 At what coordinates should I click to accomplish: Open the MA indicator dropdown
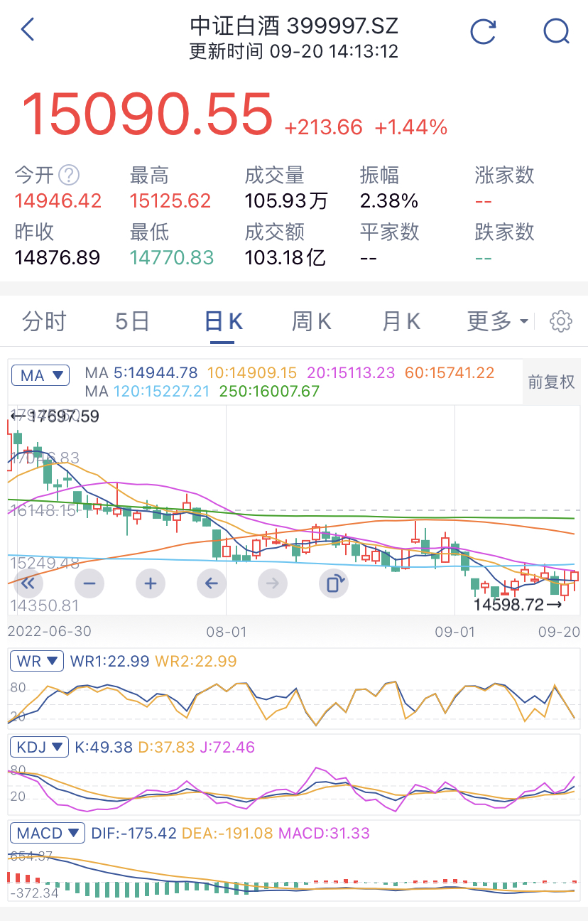coord(40,375)
